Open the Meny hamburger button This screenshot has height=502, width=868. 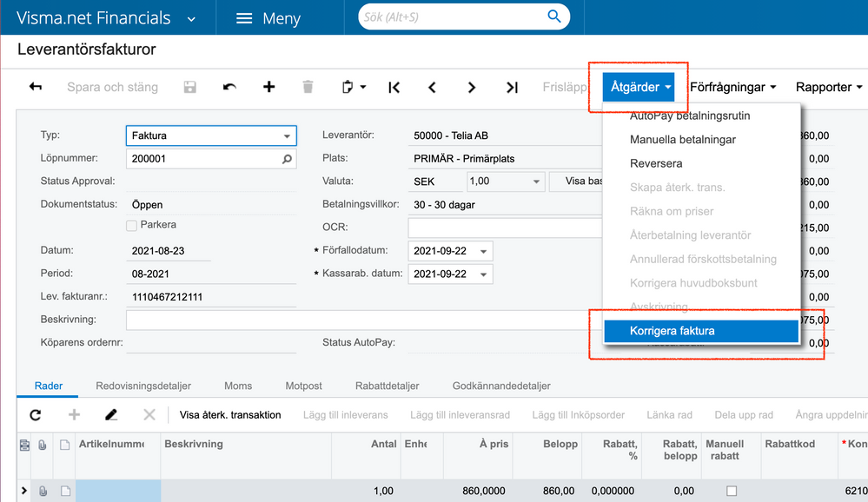268,18
